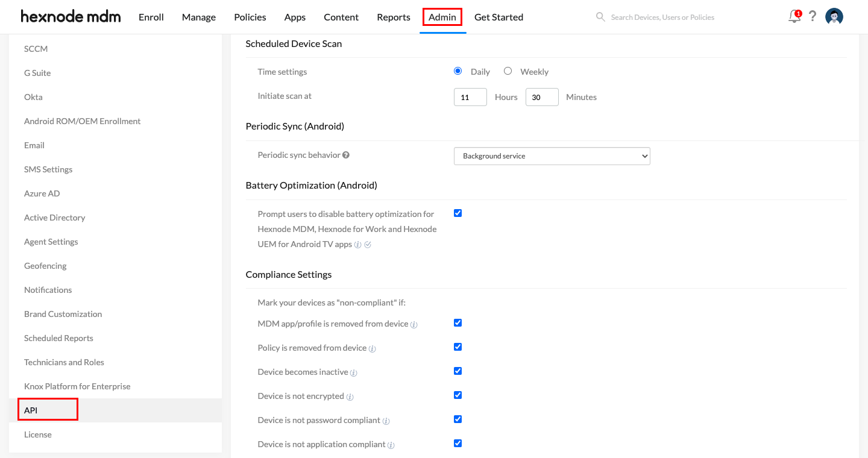Switch to the Content tab
Viewport: 868px width, 458px height.
(341, 17)
